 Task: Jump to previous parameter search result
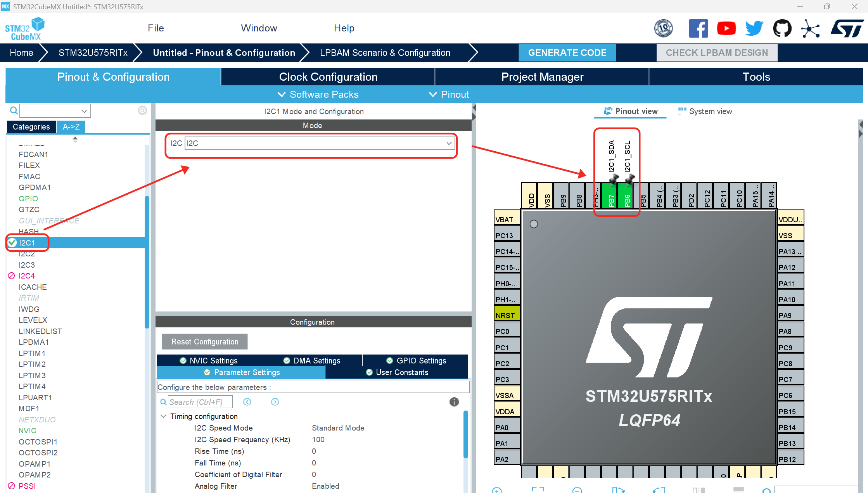pyautogui.click(x=247, y=402)
